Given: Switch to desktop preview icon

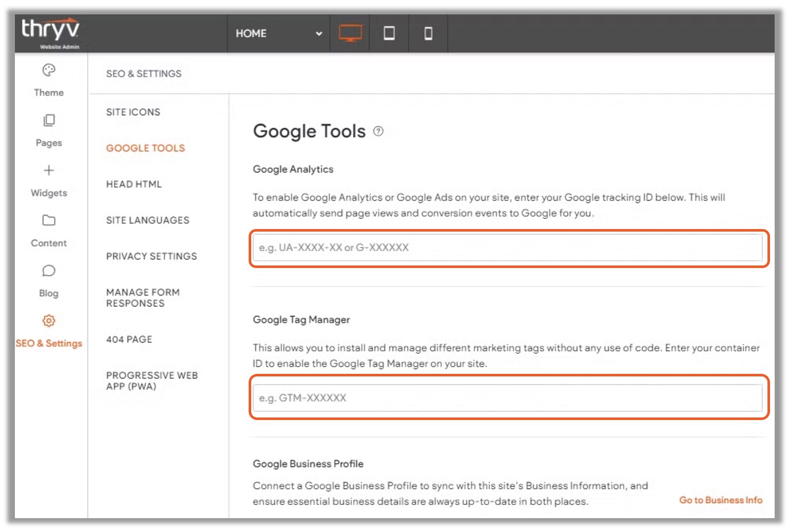Looking at the screenshot, I should point(350,33).
